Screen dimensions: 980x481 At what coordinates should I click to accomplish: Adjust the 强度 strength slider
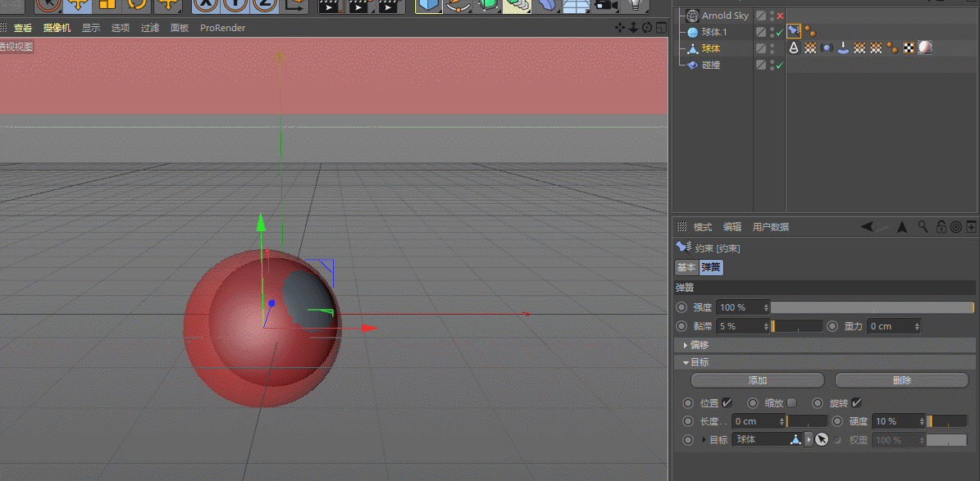click(x=872, y=307)
